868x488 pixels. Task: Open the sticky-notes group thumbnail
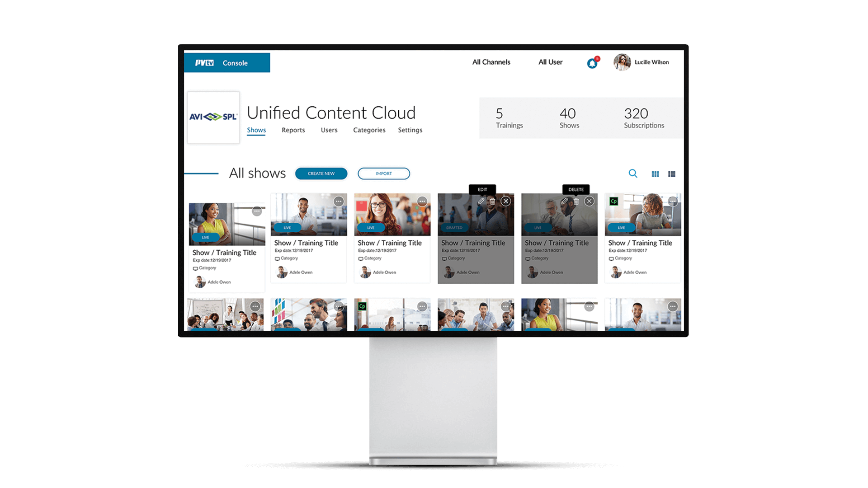click(x=309, y=315)
